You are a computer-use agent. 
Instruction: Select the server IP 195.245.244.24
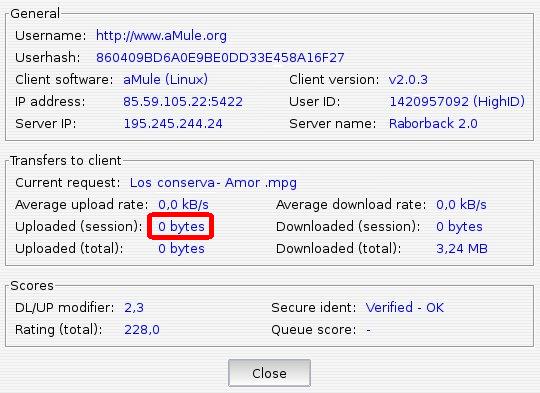173,124
